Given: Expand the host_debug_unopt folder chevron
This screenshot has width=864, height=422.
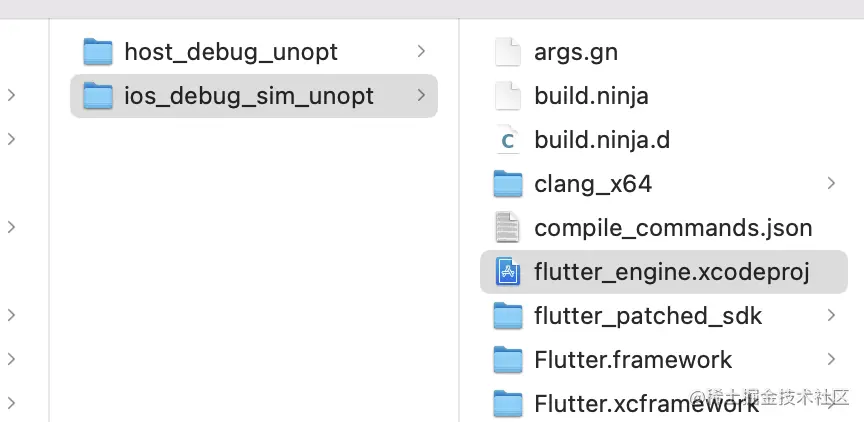Looking at the screenshot, I should pyautogui.click(x=421, y=51).
